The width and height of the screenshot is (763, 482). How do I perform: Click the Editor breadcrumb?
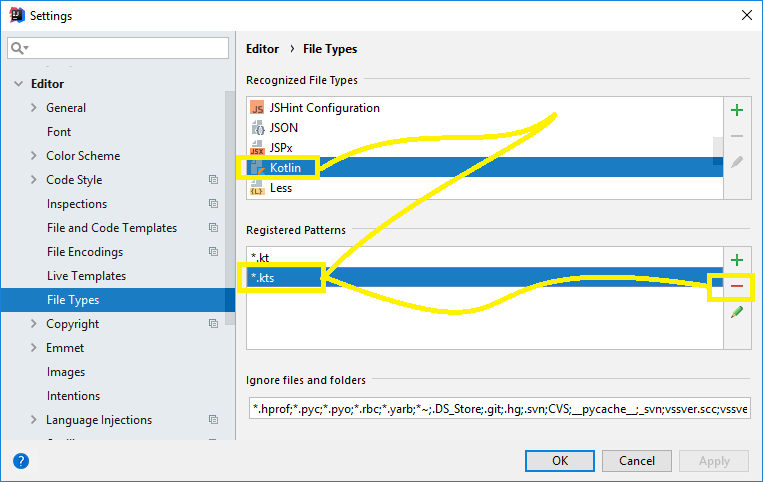262,49
